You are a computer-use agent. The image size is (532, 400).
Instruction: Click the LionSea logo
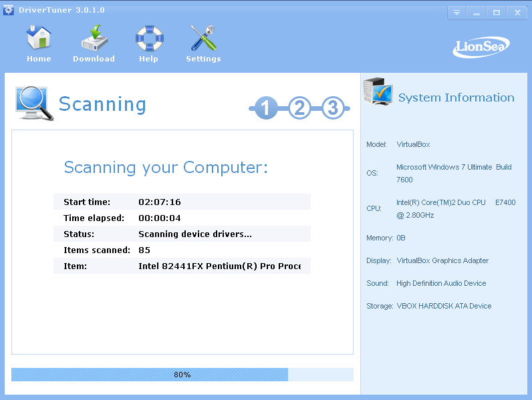(x=481, y=47)
